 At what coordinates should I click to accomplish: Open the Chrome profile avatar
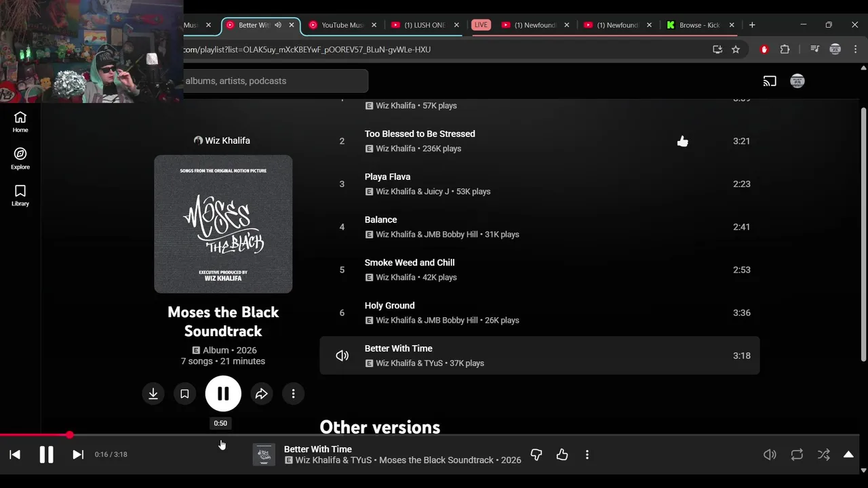click(835, 49)
